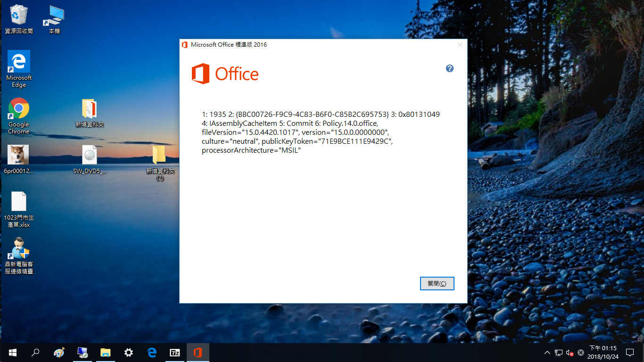Click the Office icon in the dialog title bar
Screen dimensions: 644x362
click(184, 45)
